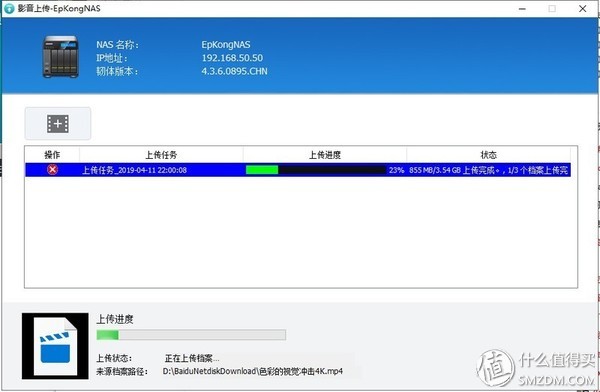
Task: Click the video file clapperboard thumbnail
Action: pos(55,346)
